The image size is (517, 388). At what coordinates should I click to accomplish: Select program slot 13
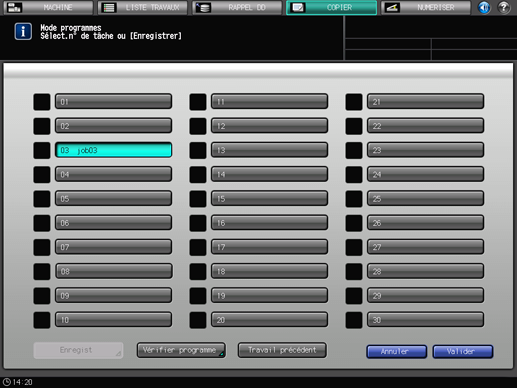[269, 150]
